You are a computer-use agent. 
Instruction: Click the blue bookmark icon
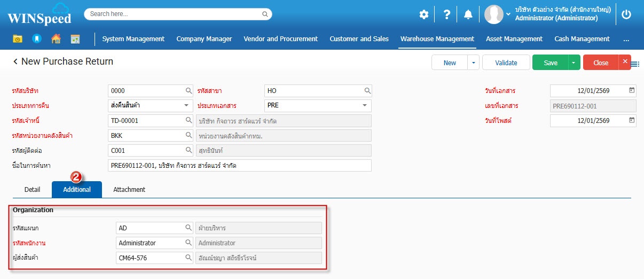[x=36, y=39]
